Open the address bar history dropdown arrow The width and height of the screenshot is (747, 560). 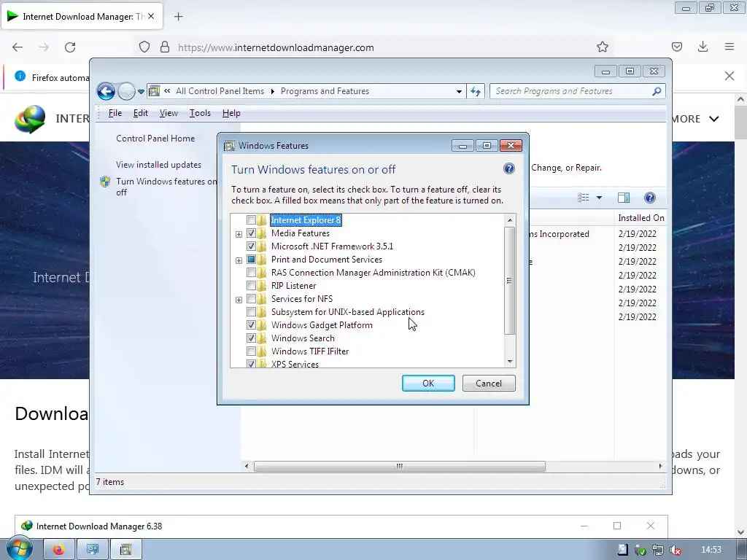click(x=459, y=91)
